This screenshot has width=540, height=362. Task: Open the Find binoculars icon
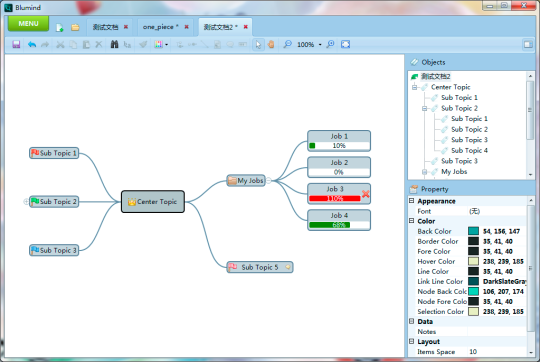(114, 44)
